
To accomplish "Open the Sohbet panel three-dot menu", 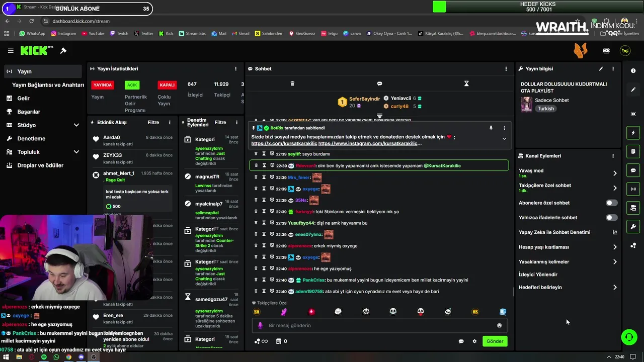I will click(x=506, y=69).
